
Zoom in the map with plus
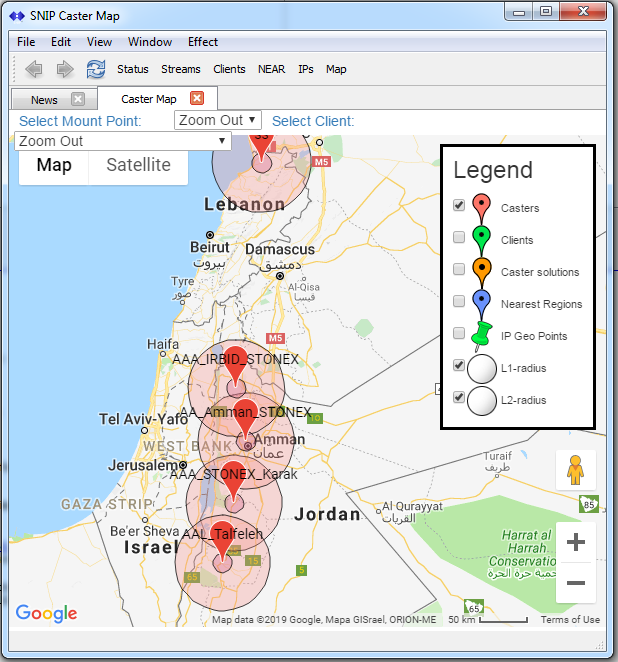tap(576, 542)
